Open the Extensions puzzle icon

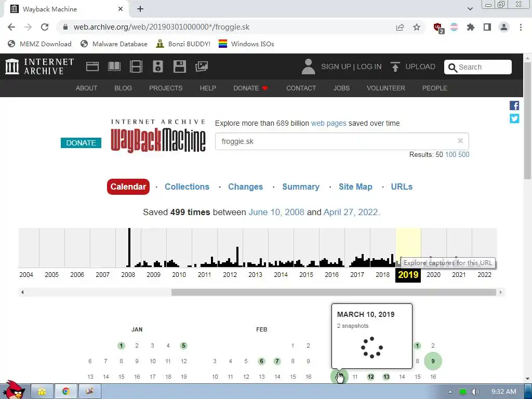pyautogui.click(x=471, y=27)
